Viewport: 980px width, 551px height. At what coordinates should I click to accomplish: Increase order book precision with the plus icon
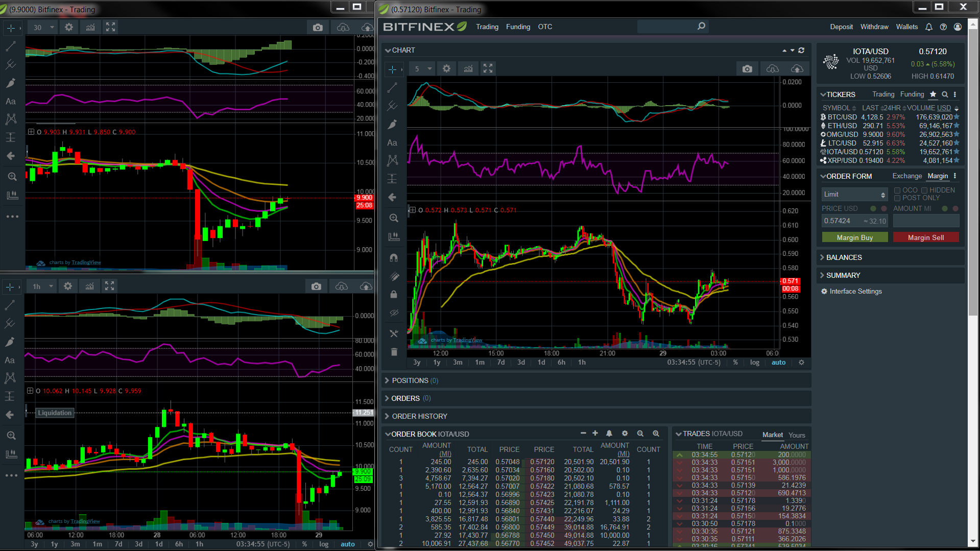(595, 433)
